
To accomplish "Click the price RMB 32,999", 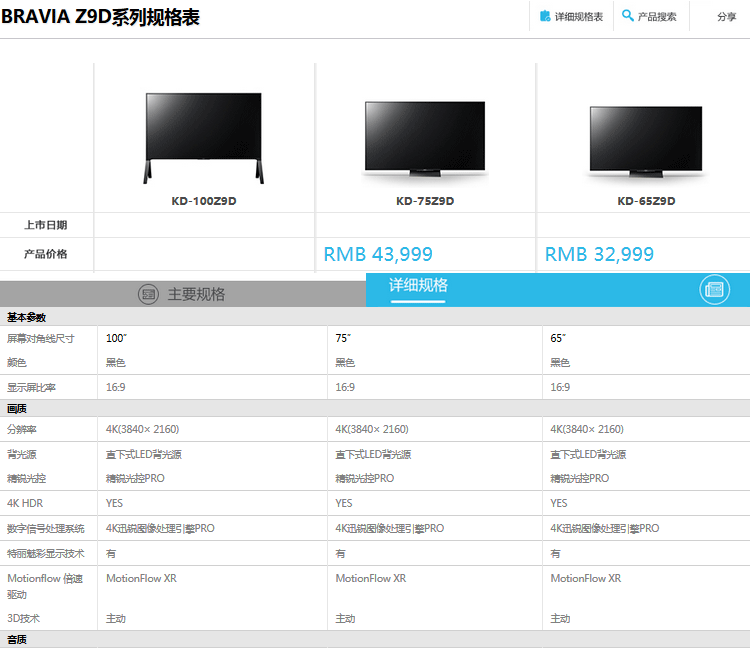I will tap(599, 254).
